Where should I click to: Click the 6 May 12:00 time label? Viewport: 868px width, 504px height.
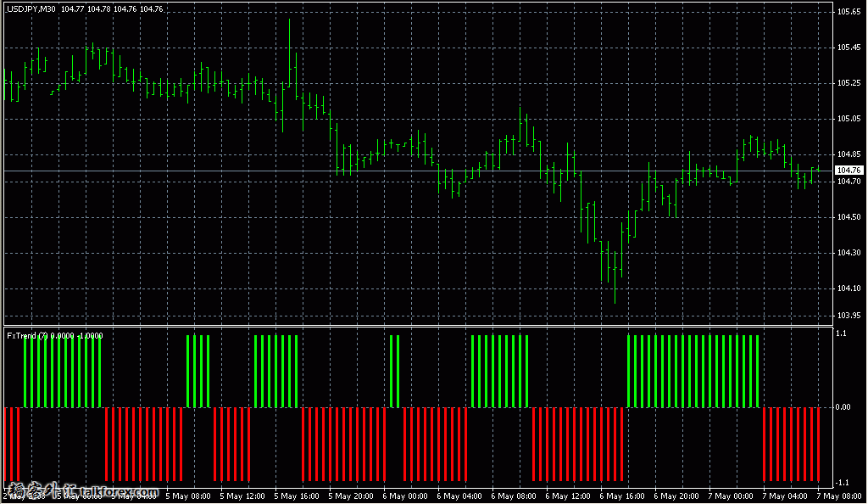click(x=568, y=496)
